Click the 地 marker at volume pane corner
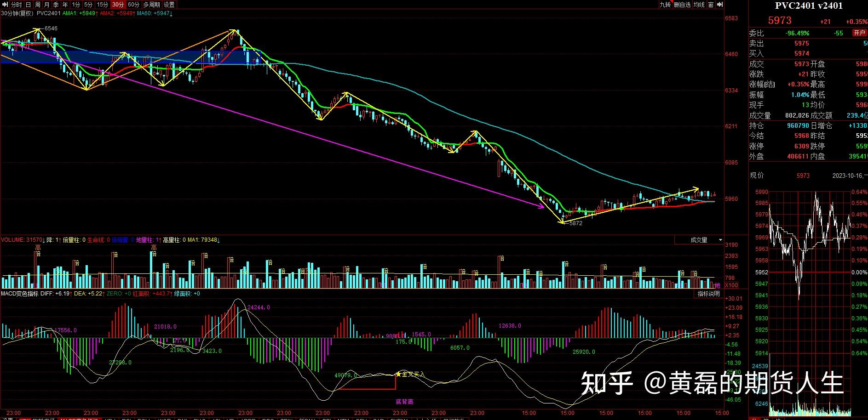Image resolution: width=868 pixels, height=420 pixels. click(x=717, y=285)
